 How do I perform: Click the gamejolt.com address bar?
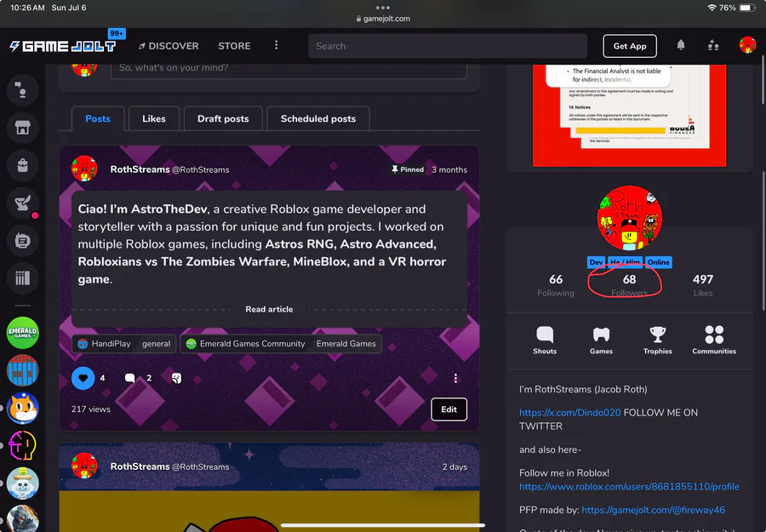coord(383,19)
